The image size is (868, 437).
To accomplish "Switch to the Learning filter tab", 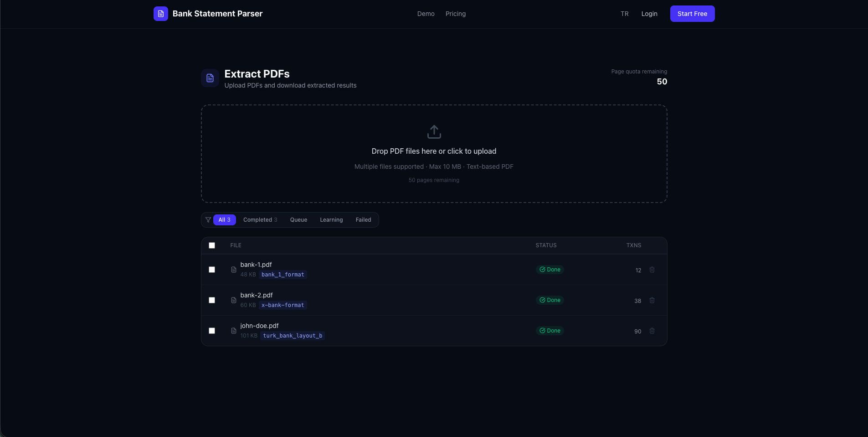I will point(331,220).
